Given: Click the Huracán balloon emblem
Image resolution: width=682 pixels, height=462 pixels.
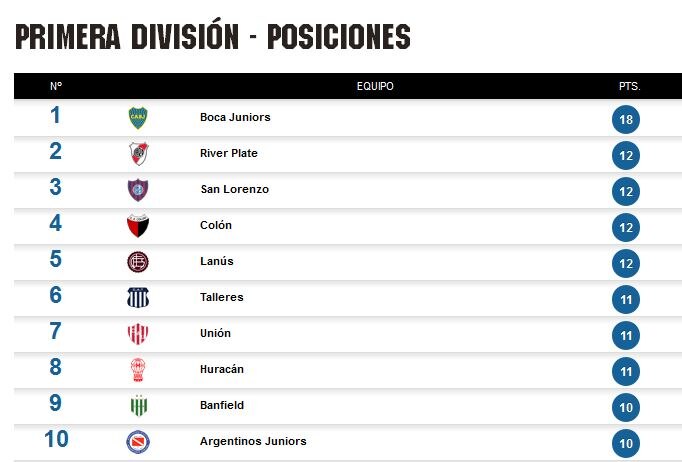Looking at the screenshot, I should (138, 370).
